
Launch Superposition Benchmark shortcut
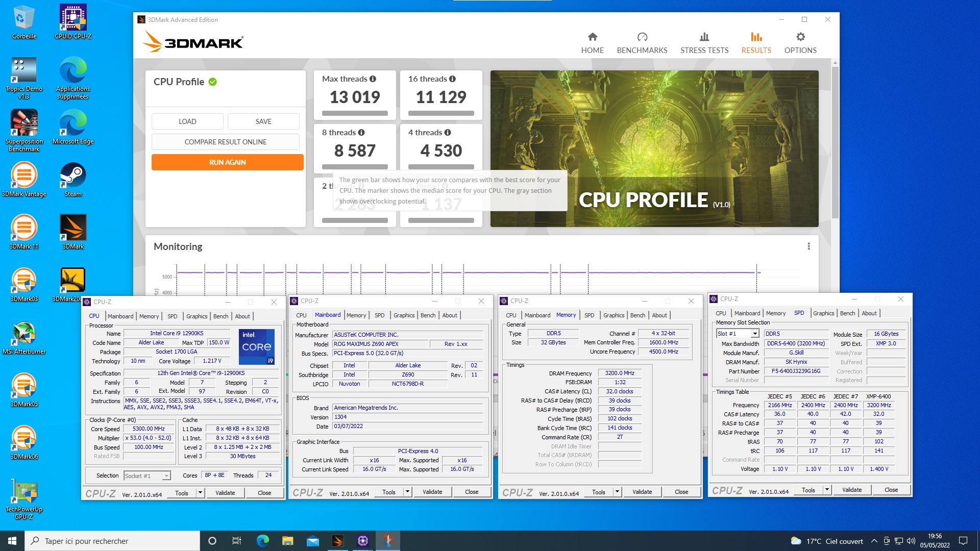[x=24, y=131]
